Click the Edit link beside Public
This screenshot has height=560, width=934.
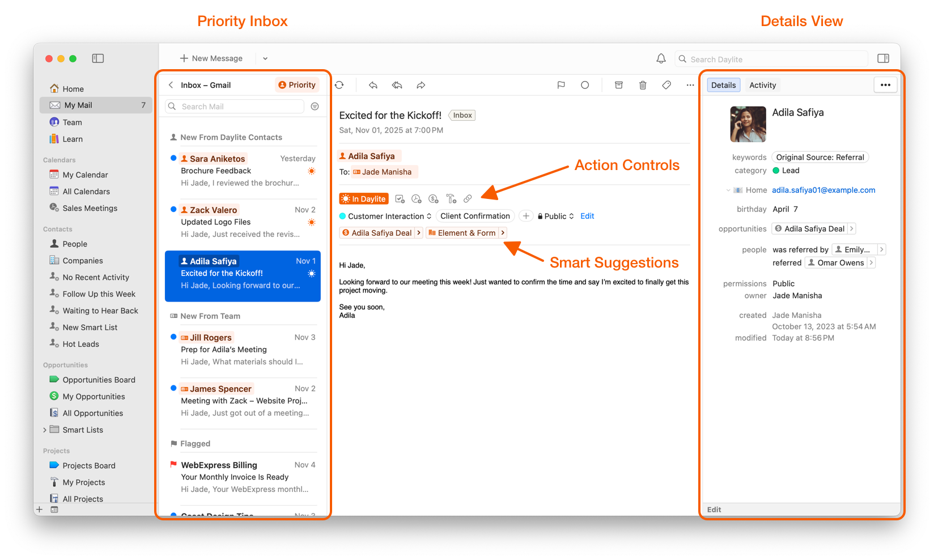[587, 216]
